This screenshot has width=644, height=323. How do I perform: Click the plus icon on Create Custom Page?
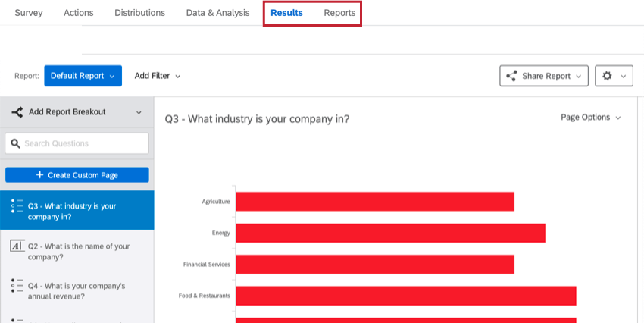pyautogui.click(x=39, y=175)
